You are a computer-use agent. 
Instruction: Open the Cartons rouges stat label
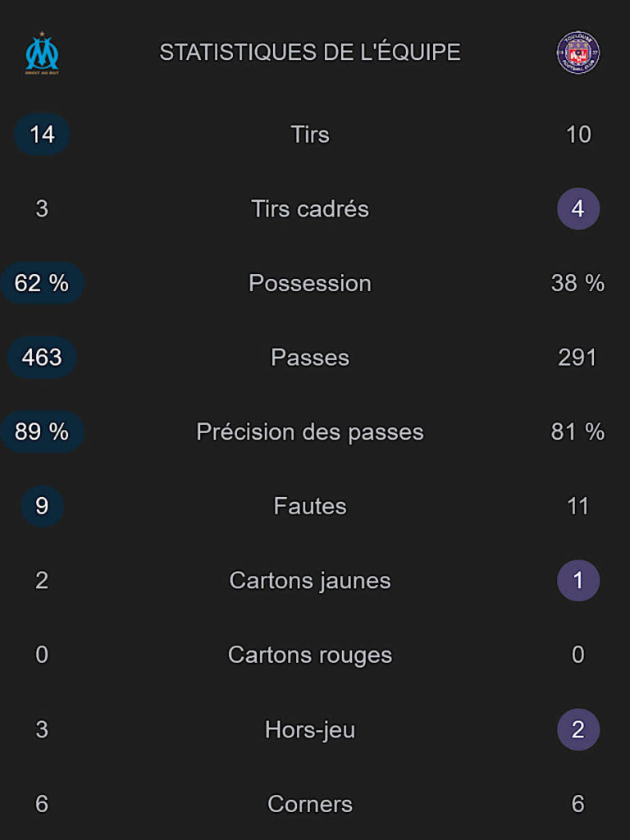(310, 655)
